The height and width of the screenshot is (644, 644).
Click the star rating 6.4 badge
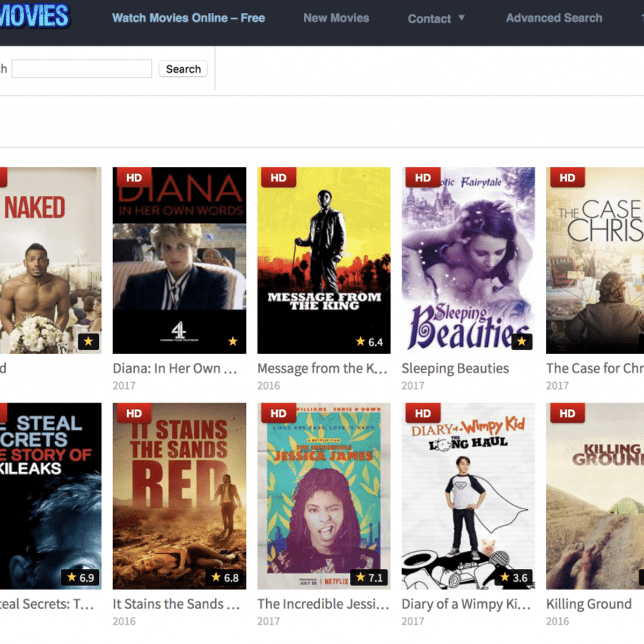tap(370, 342)
